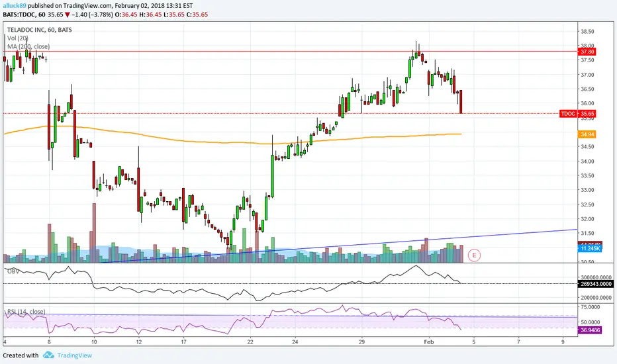Click the TDOC 35.65 current price tag
The height and width of the screenshot is (364, 617).
(578, 114)
